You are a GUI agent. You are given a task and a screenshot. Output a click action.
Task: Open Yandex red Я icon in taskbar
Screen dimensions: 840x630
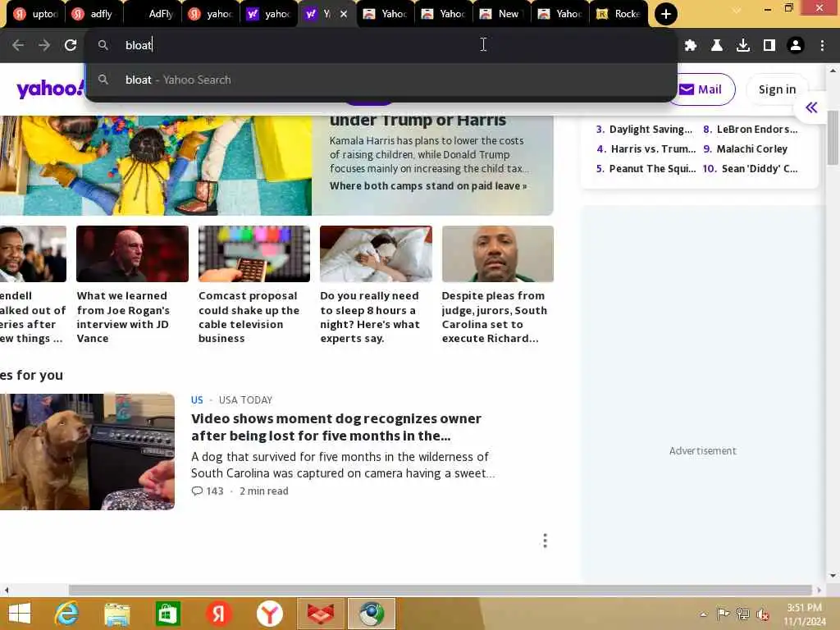[x=218, y=614]
